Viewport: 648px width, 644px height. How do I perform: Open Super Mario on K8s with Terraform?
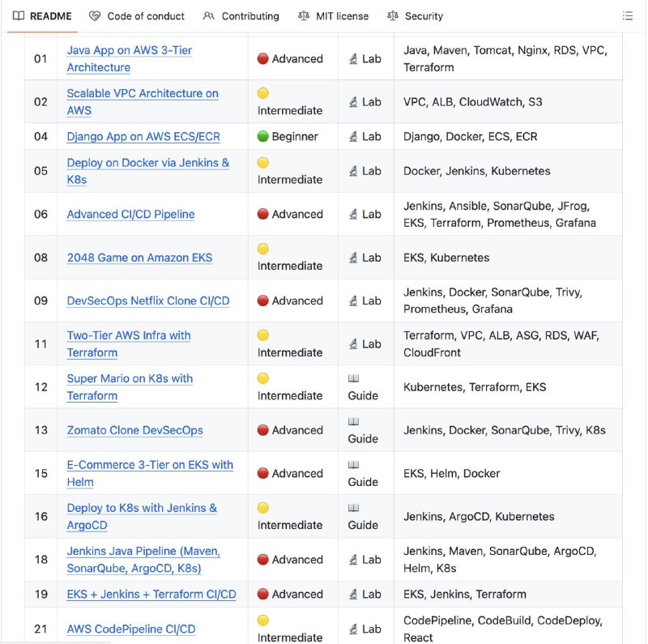tap(130, 387)
